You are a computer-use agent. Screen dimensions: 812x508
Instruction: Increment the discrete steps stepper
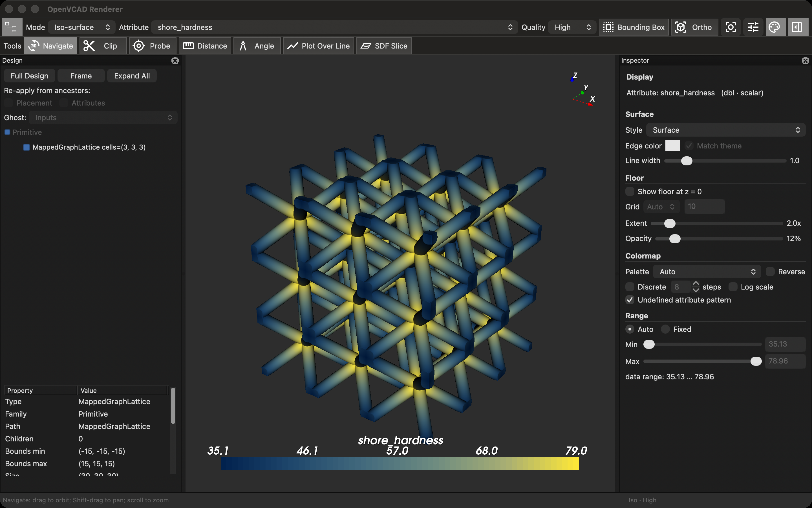point(696,284)
